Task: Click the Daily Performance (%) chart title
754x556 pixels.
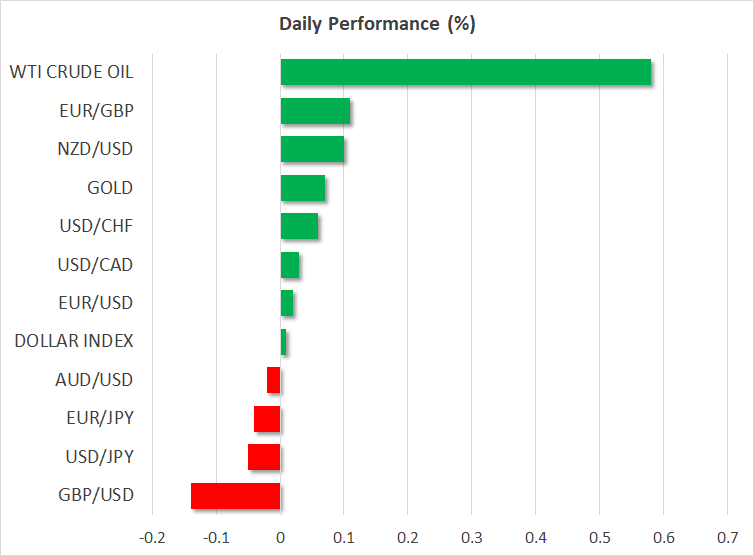Action: 376,24
